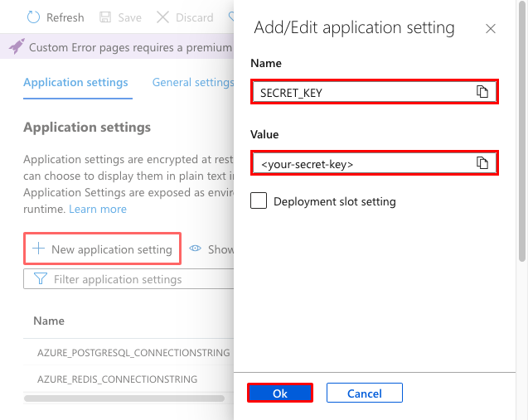Open the General settings tab

tap(192, 83)
